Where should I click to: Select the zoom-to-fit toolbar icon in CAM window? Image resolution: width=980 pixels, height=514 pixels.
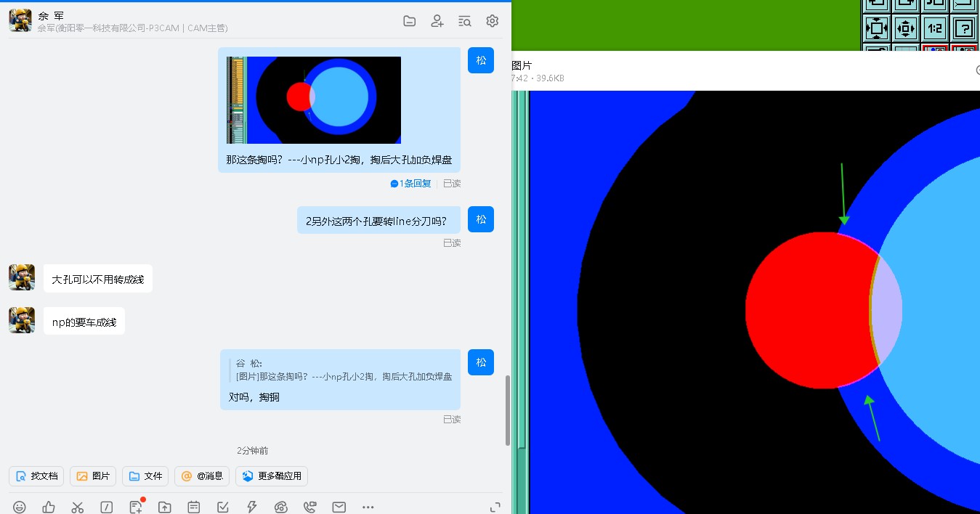[x=877, y=29]
